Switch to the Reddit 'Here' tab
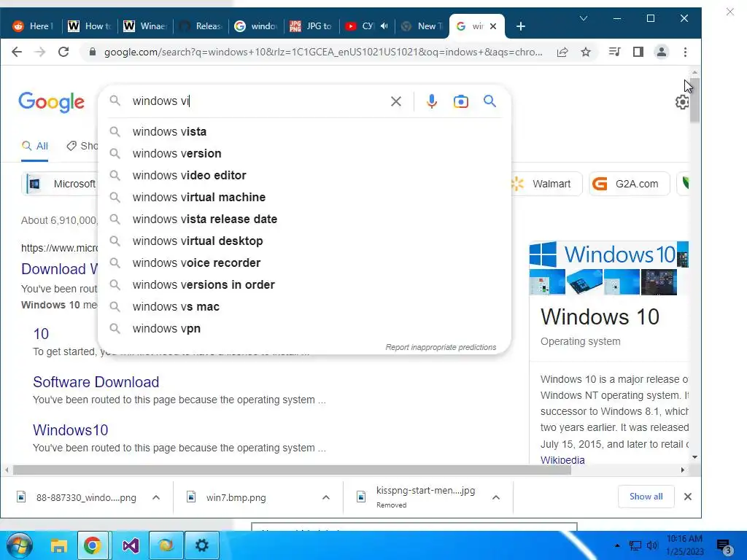This screenshot has height=560, width=747. click(32, 26)
